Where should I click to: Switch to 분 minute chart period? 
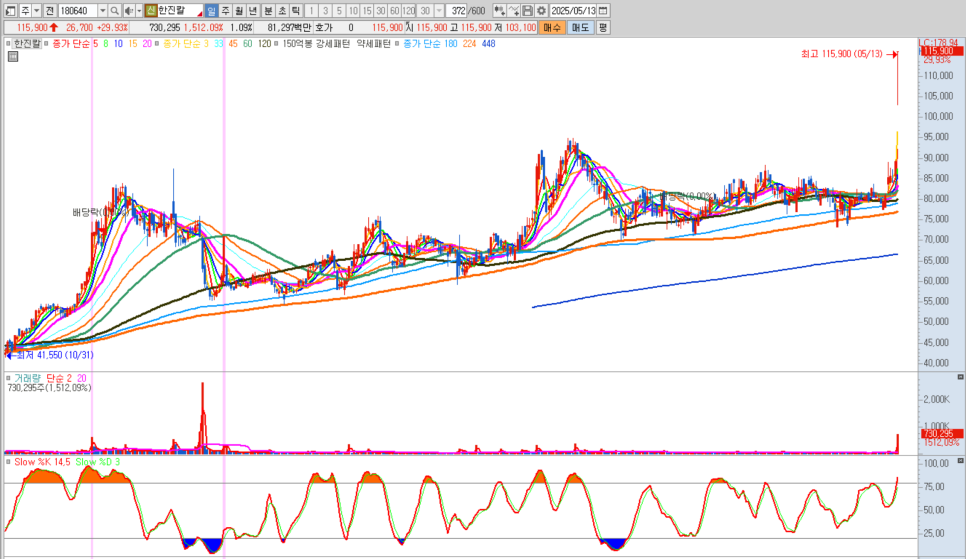(x=268, y=10)
